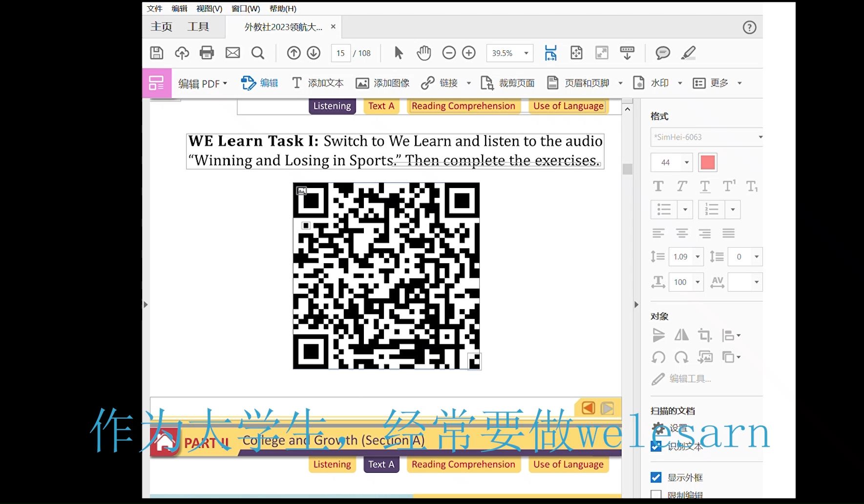Viewport: 864px width, 504px height.
Task: Check the 显示外框 checkbox
Action: [x=656, y=477]
